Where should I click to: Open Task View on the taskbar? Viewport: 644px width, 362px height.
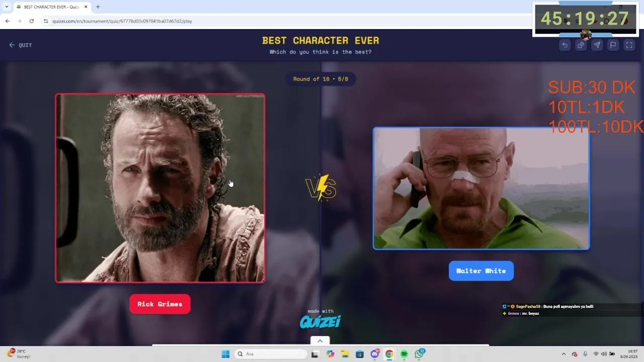(x=314, y=354)
